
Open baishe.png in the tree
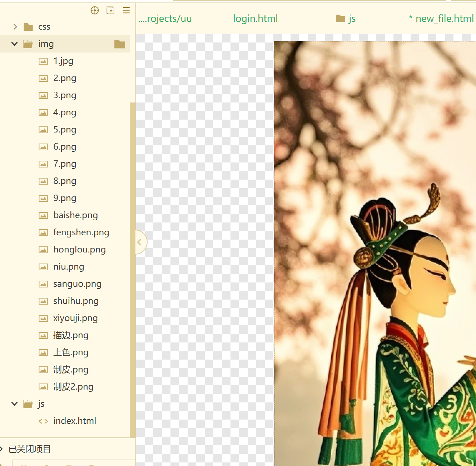pos(75,215)
